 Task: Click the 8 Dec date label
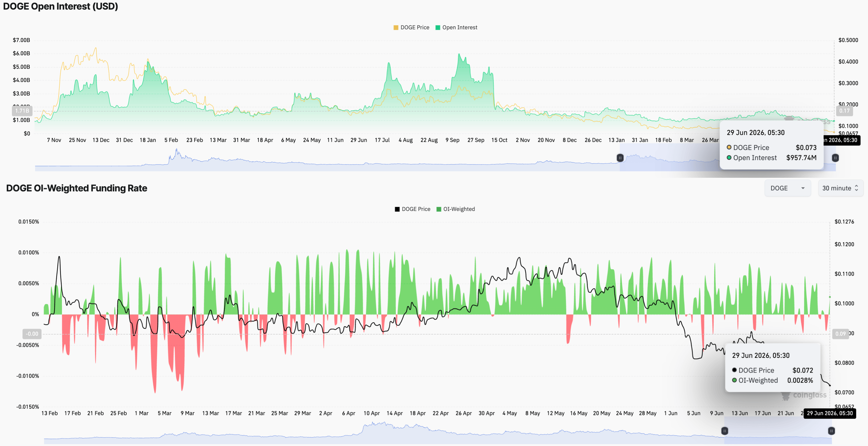pos(569,140)
